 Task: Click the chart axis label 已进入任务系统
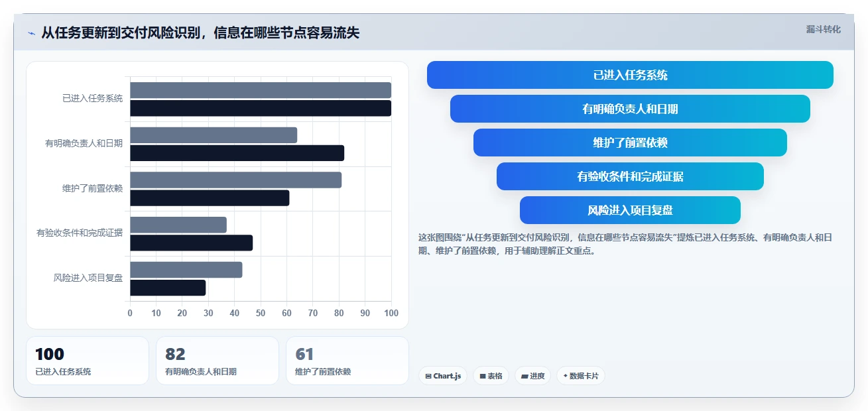92,98
